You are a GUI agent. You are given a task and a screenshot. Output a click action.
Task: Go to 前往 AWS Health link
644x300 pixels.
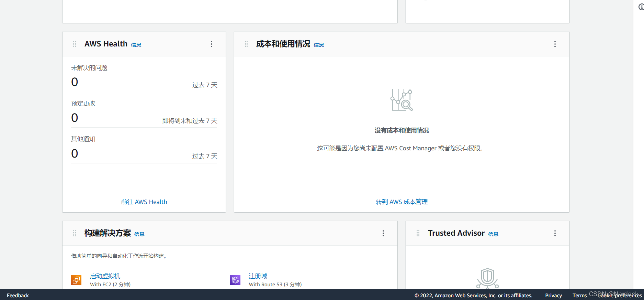click(x=144, y=202)
